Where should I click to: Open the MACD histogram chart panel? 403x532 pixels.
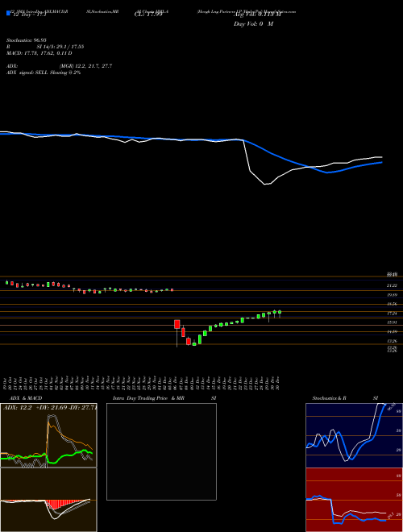[48, 500]
